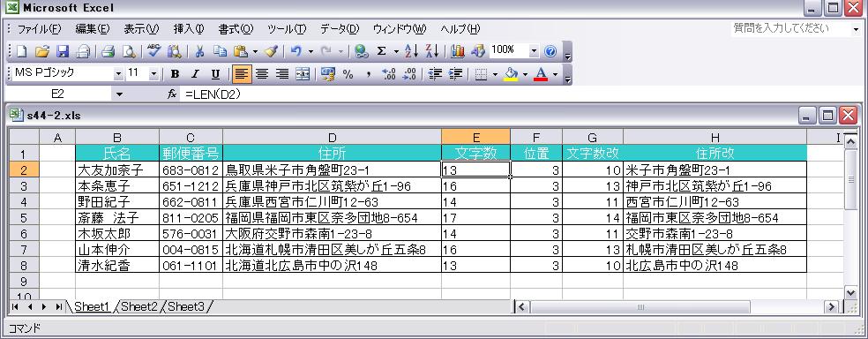Click the AutoSum sigma icon
The image size is (868, 339).
coord(381,51)
